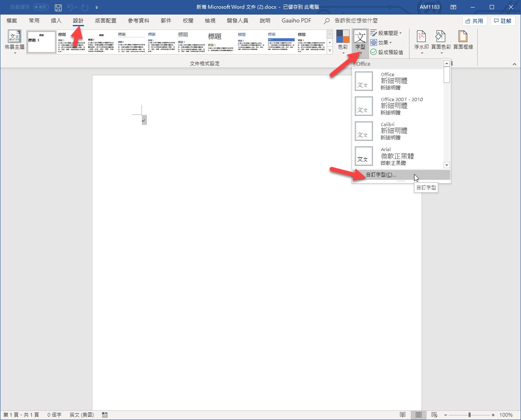Click the page count 第 1 頁，共 1 頁
Image resolution: width=521 pixels, height=420 pixels.
pyautogui.click(x=21, y=415)
